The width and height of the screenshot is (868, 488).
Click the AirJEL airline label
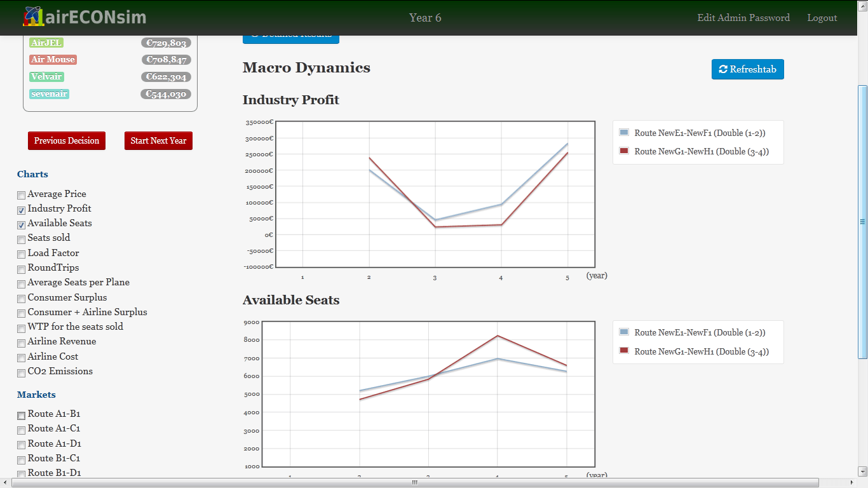(x=46, y=43)
